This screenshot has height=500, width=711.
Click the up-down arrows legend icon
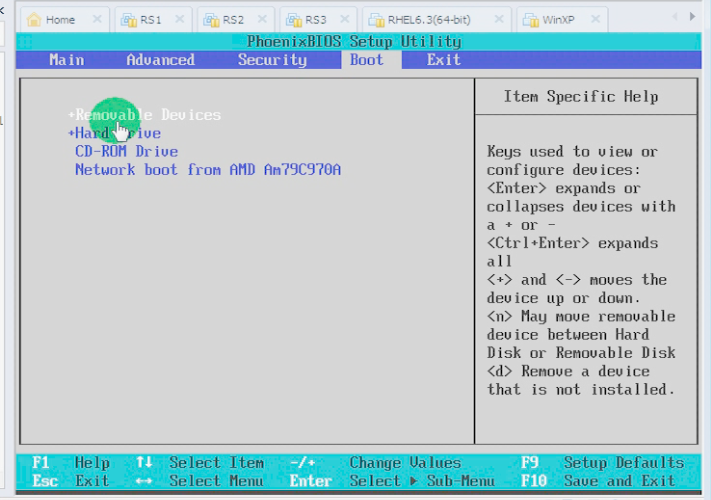point(144,462)
